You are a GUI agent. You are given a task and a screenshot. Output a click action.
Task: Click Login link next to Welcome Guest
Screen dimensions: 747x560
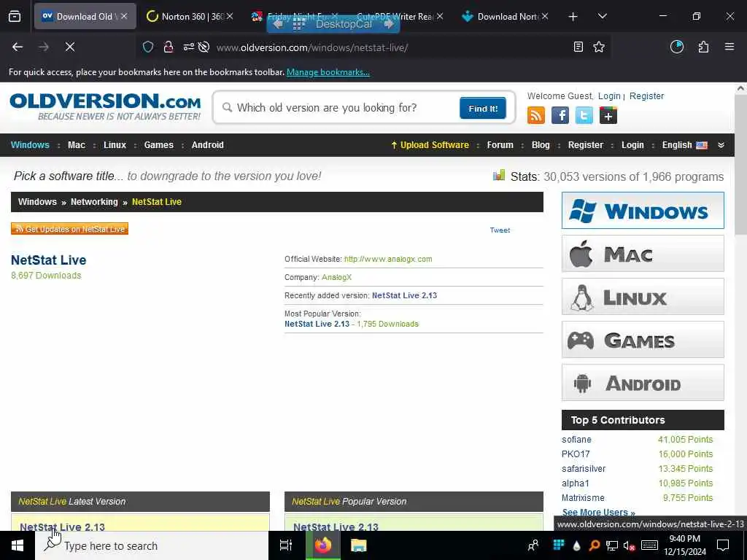click(x=609, y=96)
